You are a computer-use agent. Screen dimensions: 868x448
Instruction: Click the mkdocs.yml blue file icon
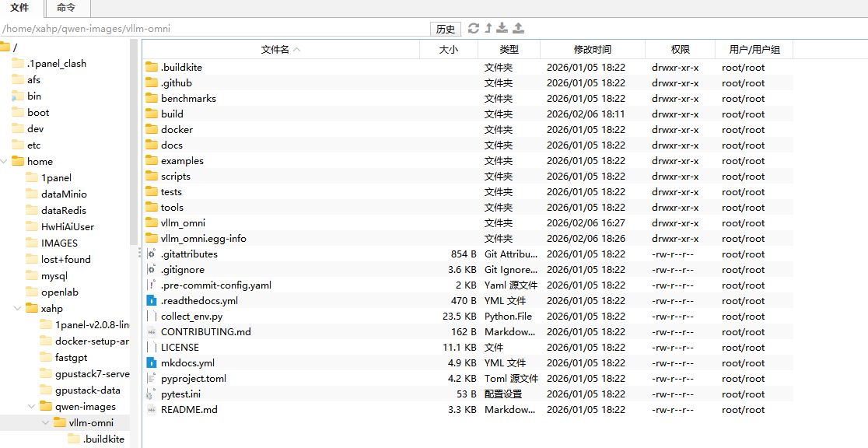tap(152, 362)
